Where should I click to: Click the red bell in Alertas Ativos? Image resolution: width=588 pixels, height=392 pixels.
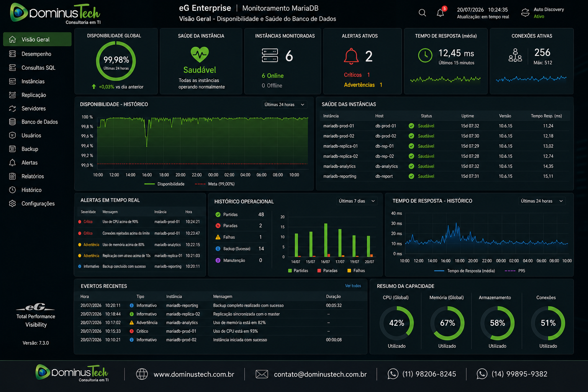(x=351, y=56)
